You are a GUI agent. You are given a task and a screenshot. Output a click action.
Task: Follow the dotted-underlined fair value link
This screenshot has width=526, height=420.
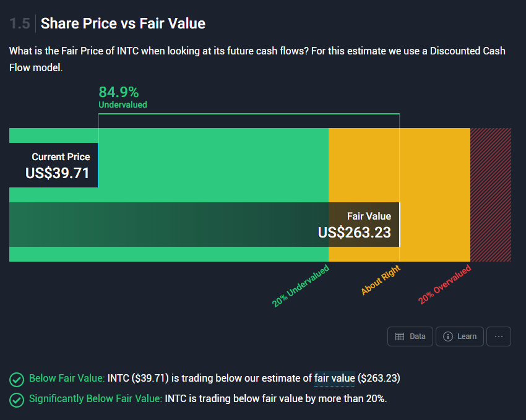(334, 378)
